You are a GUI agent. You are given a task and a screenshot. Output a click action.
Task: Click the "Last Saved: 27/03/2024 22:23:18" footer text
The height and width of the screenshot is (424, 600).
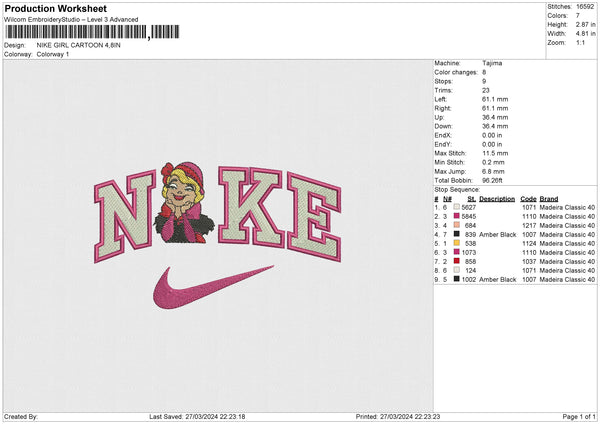(197, 416)
